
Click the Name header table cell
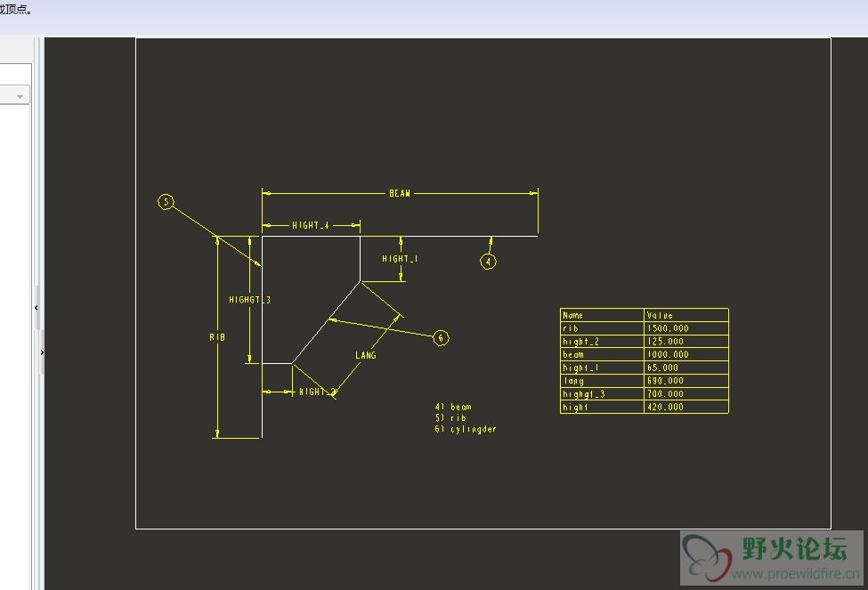click(603, 315)
